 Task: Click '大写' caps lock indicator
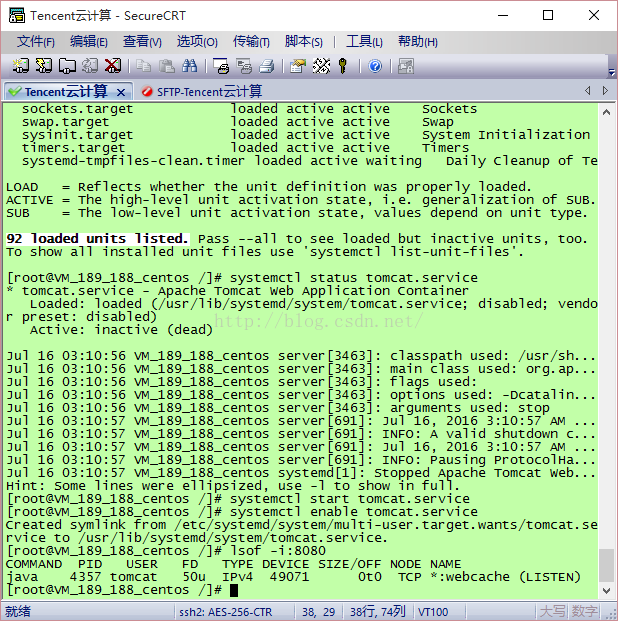pyautogui.click(x=552, y=611)
